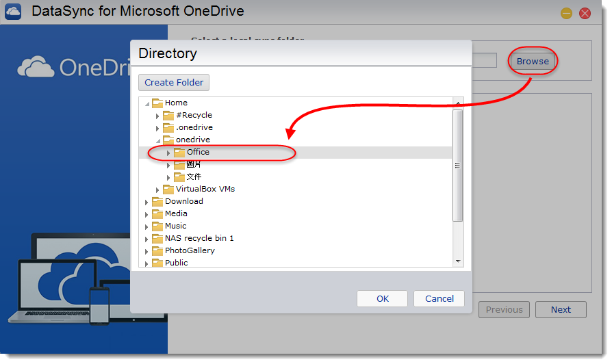The image size is (612, 364).
Task: Click the DataSync cloud app icon in title bar
Action: 13,12
